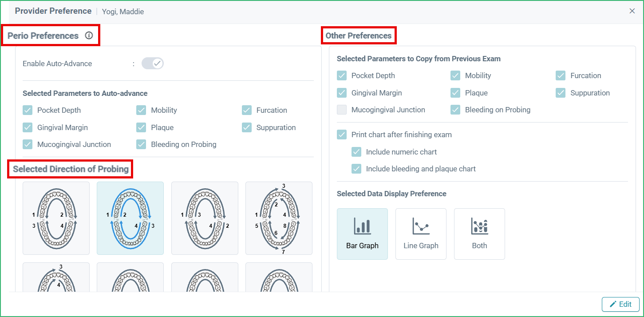Select the third probing direction pattern

pyautogui.click(x=205, y=218)
